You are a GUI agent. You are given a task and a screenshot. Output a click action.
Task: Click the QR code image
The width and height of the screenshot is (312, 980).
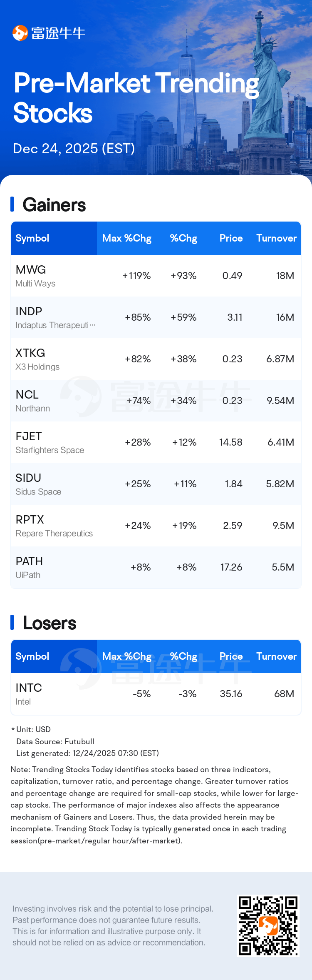point(268,925)
